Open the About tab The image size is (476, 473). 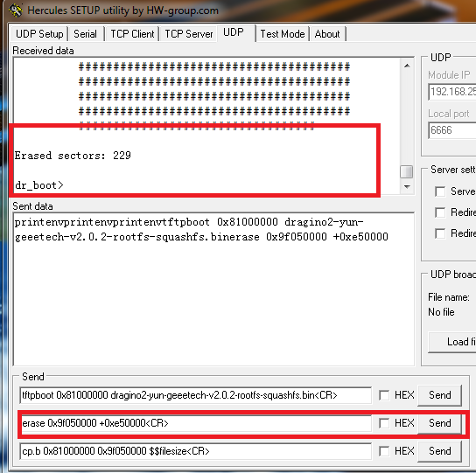click(327, 34)
